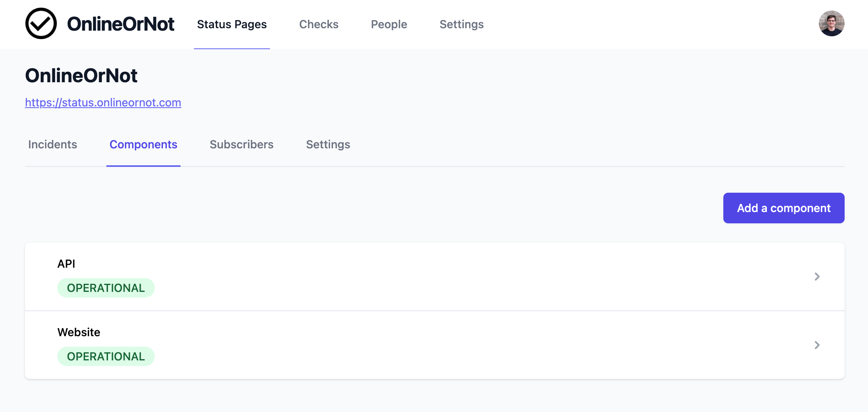868x412 pixels.
Task: Expand the API component chevron
Action: tap(817, 277)
